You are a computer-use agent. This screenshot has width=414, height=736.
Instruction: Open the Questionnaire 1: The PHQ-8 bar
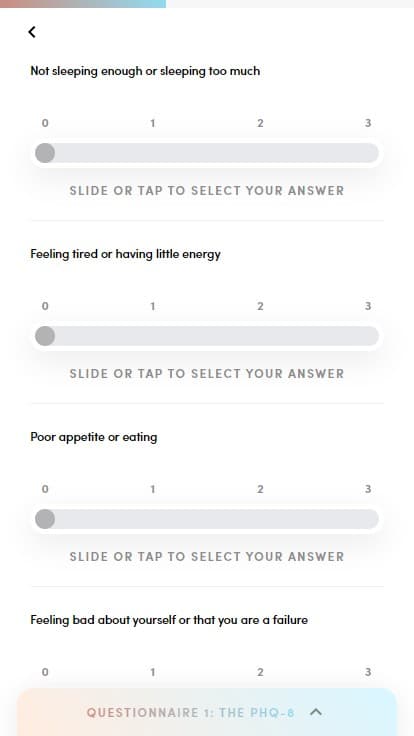pyautogui.click(x=207, y=712)
